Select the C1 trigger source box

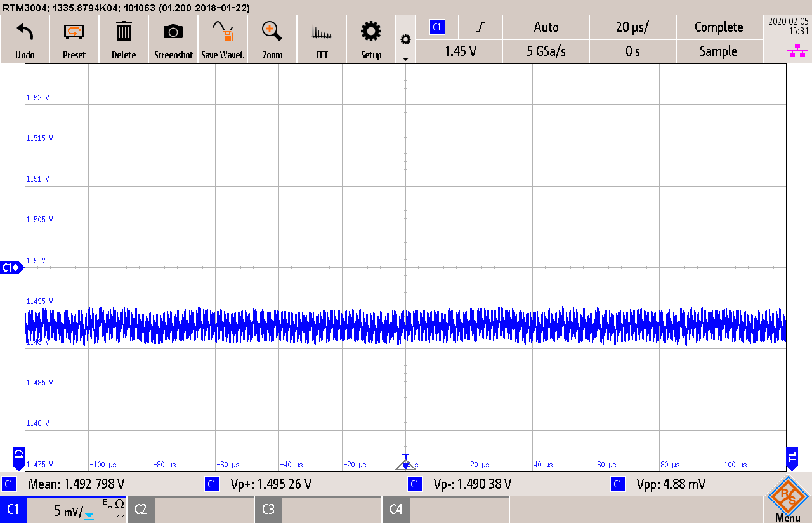436,27
